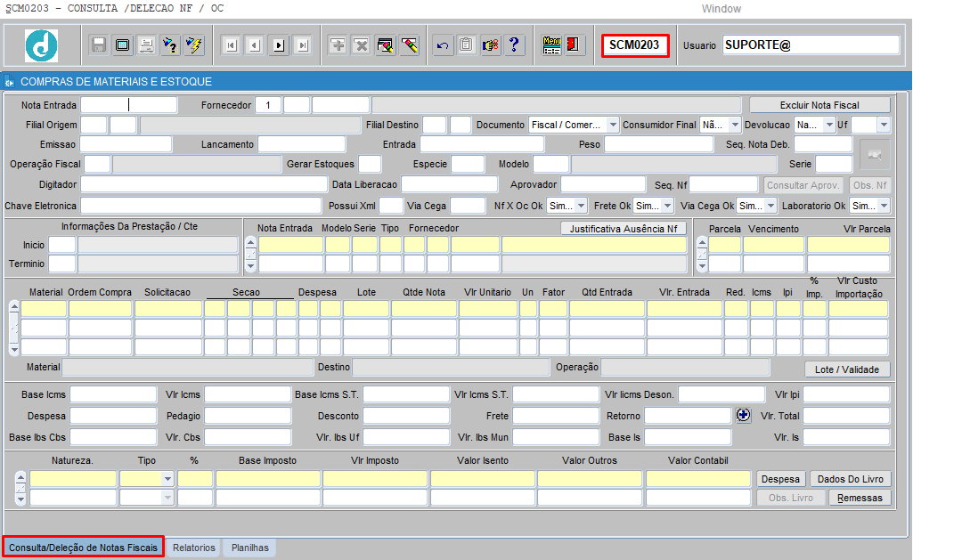The image size is (962, 560).
Task: Click the red Exit door icon
Action: tap(573, 45)
